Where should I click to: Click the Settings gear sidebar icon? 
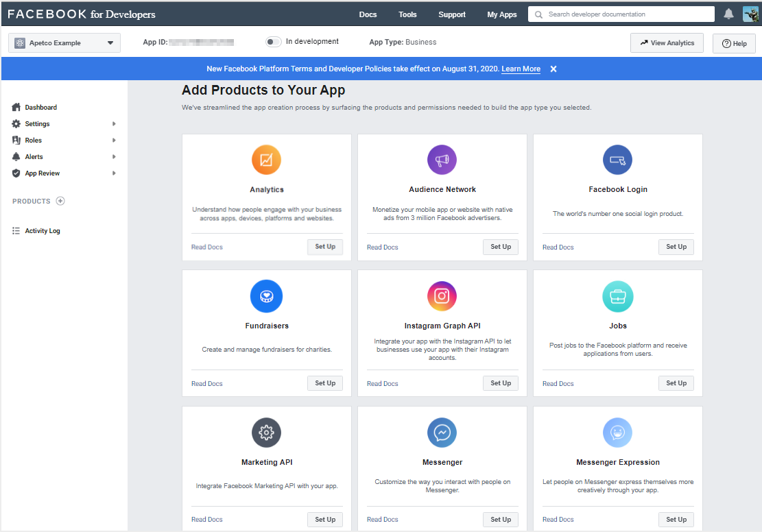[16, 124]
